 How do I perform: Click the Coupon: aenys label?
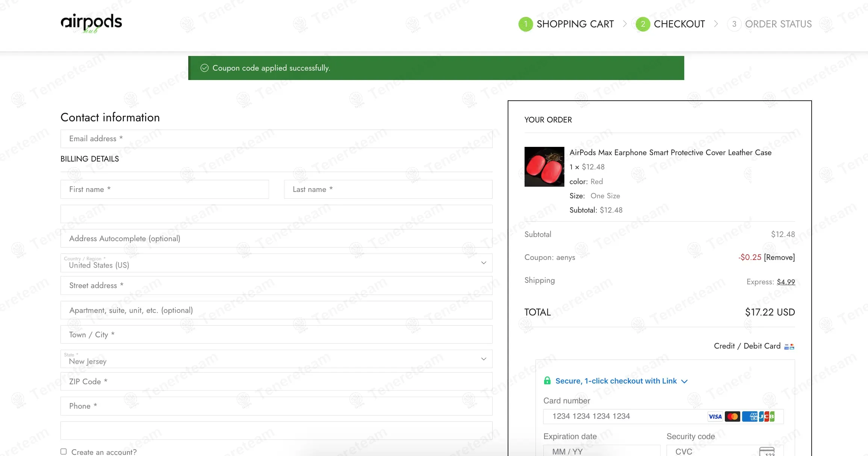coord(550,257)
